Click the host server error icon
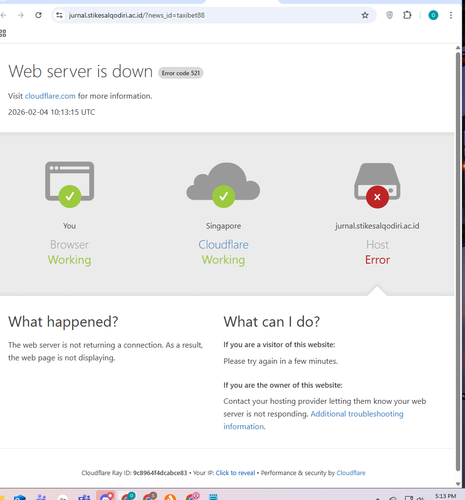The image size is (465, 500). (377, 185)
